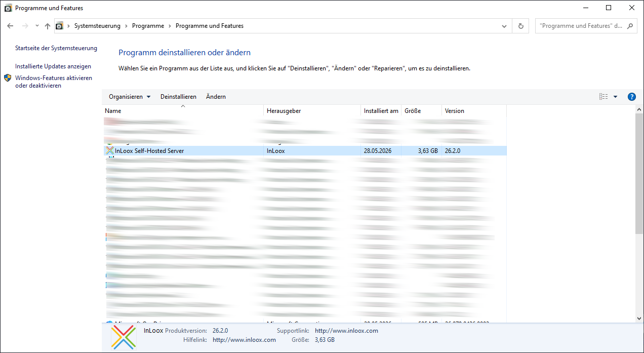Click the 26.2.0 version cell in the list
644x353 pixels.
point(453,151)
